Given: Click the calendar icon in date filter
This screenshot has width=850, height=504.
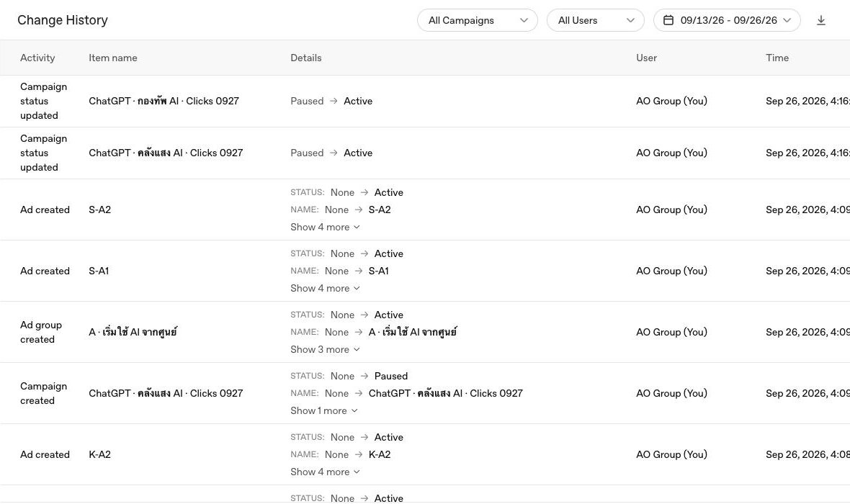Looking at the screenshot, I should tap(668, 21).
